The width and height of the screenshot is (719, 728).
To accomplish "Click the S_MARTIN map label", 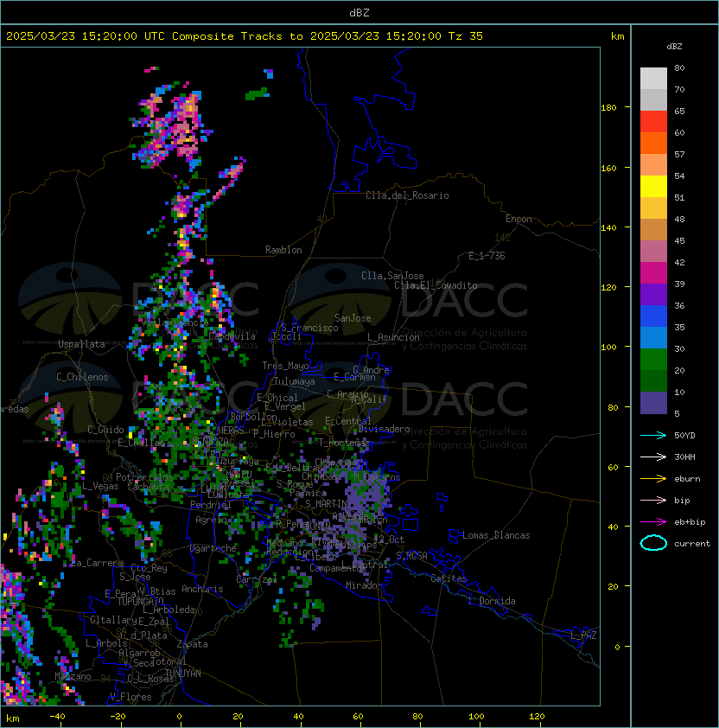I will [x=327, y=504].
